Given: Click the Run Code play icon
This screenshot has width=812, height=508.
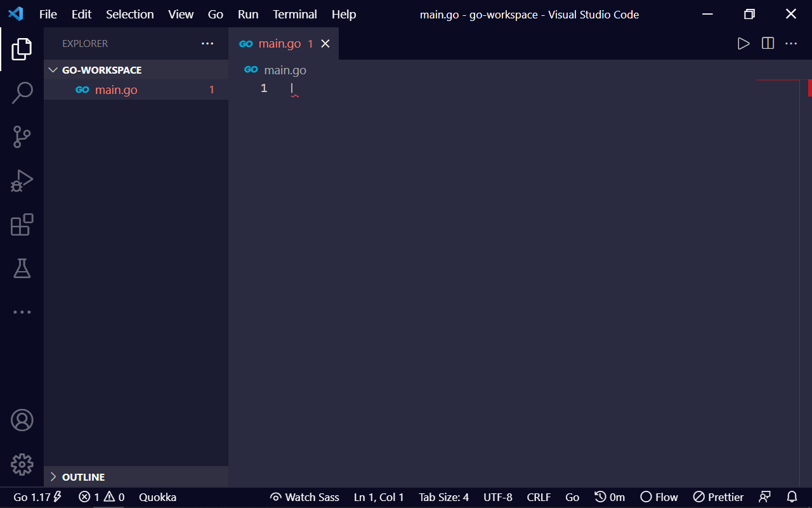Looking at the screenshot, I should (x=743, y=44).
